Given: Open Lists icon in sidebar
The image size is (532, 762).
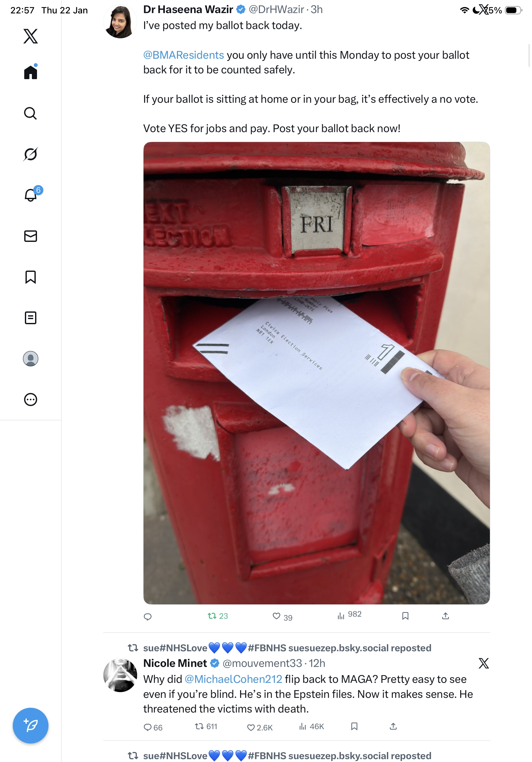Looking at the screenshot, I should tap(31, 318).
